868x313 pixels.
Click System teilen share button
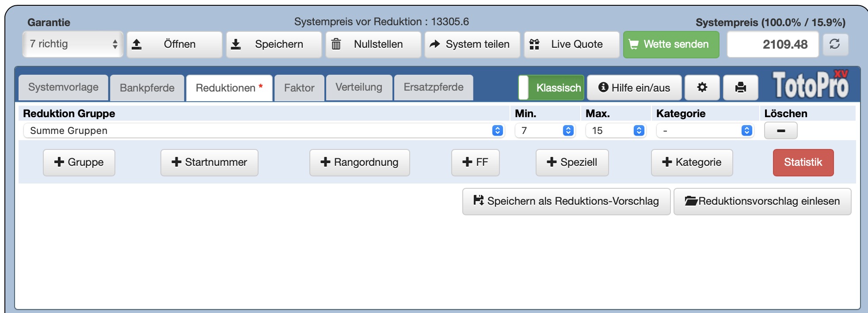472,44
